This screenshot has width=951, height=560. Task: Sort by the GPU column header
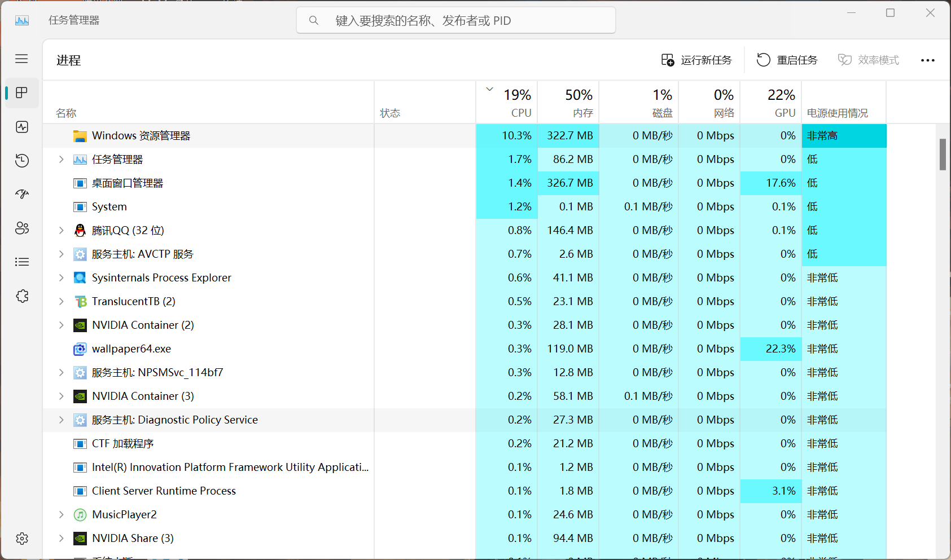tap(771, 102)
